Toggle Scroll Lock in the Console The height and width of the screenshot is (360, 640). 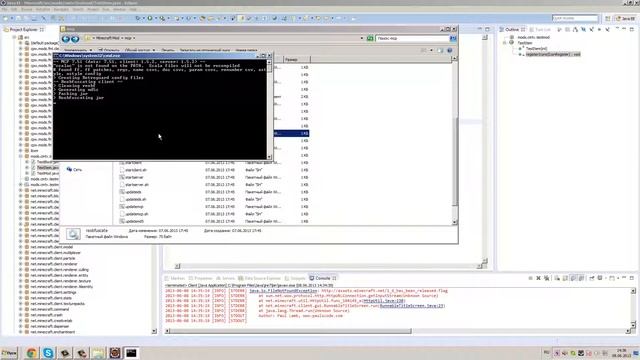[565, 278]
